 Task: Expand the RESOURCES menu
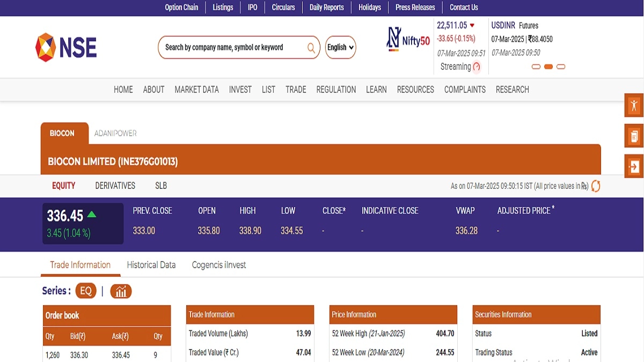click(x=415, y=90)
